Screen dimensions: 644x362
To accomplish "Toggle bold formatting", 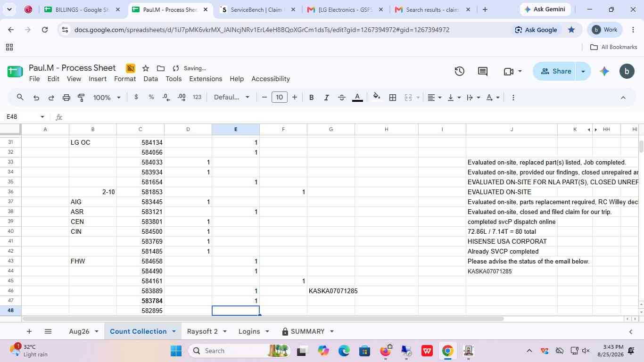I will (x=311, y=98).
